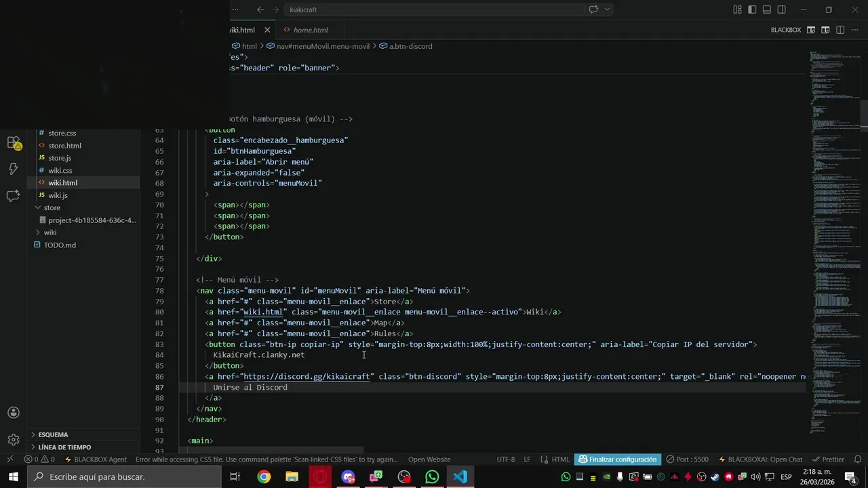Click the nav#menuMovil.menu-movil breadcrumb
Screen dimensions: 868x488
(318, 46)
